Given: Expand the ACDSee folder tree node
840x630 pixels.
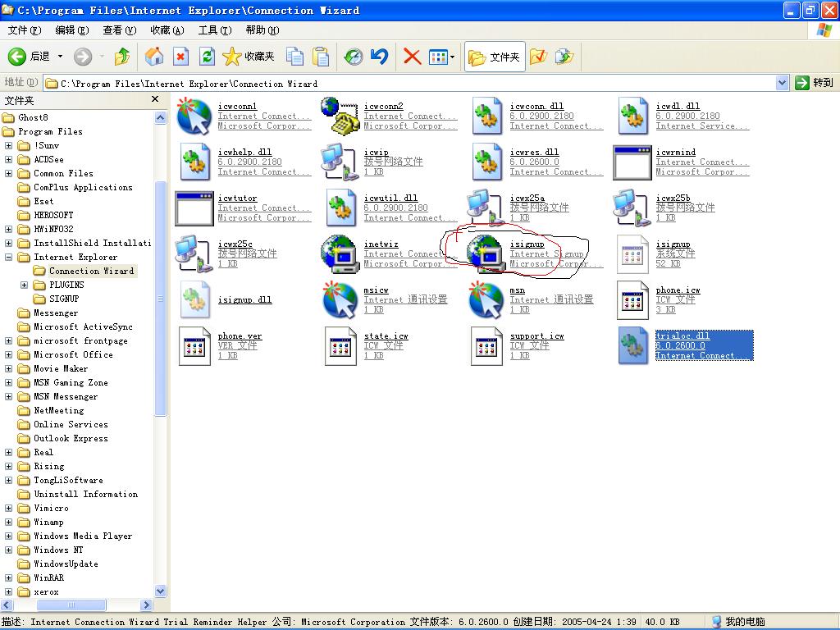Looking at the screenshot, I should point(8,160).
